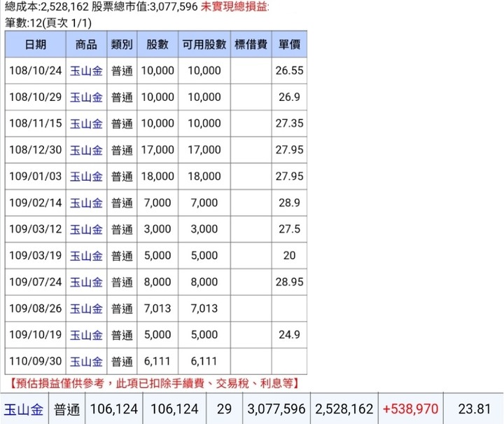Screen dimensions: 504x424
Task: Click profit value +538,970 in summary row
Action: [x=410, y=409]
